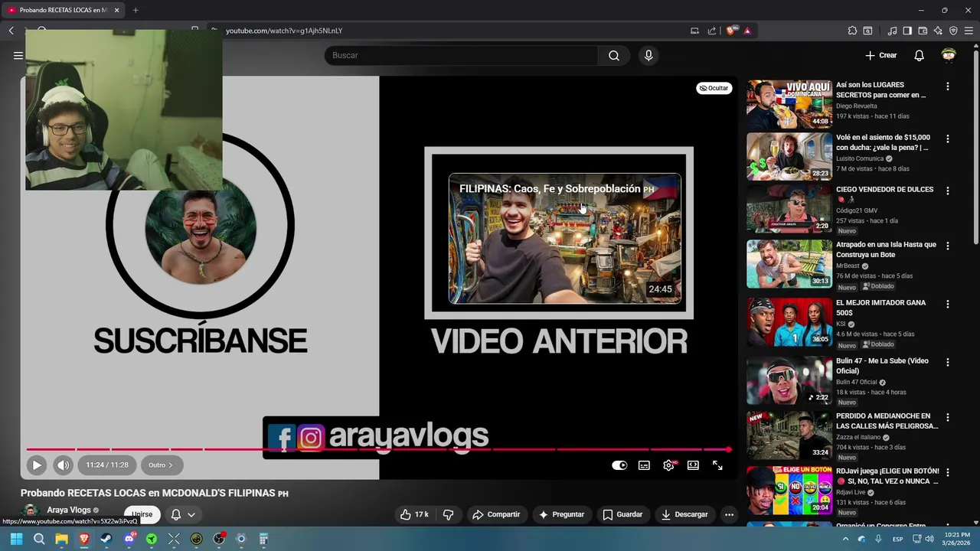Open options for Zazza el italiano video

(948, 418)
